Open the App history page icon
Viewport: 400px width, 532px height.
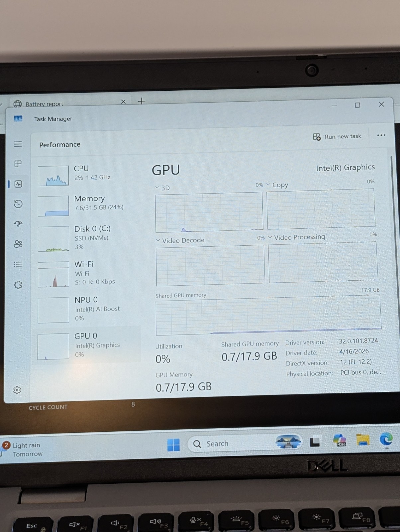pos(18,204)
